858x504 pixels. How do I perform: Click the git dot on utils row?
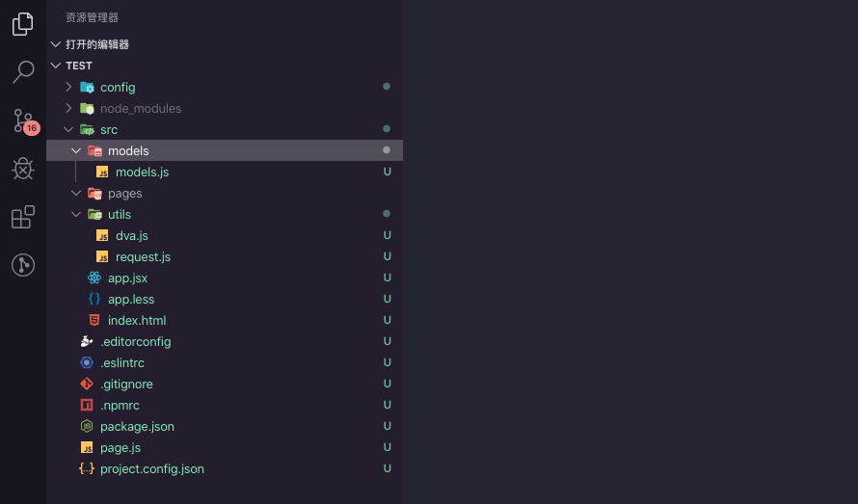pyautogui.click(x=387, y=213)
